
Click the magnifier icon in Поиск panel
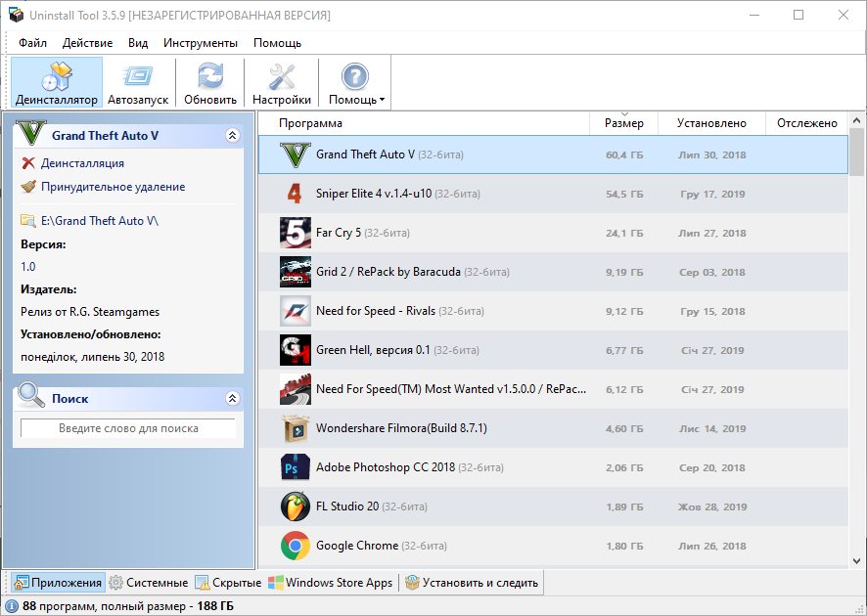click(x=31, y=394)
